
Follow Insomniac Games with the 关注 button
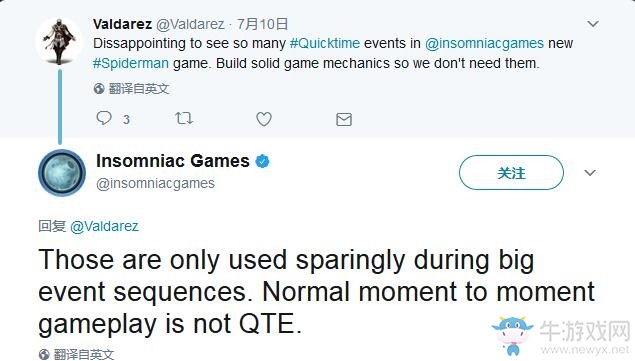[x=511, y=173]
